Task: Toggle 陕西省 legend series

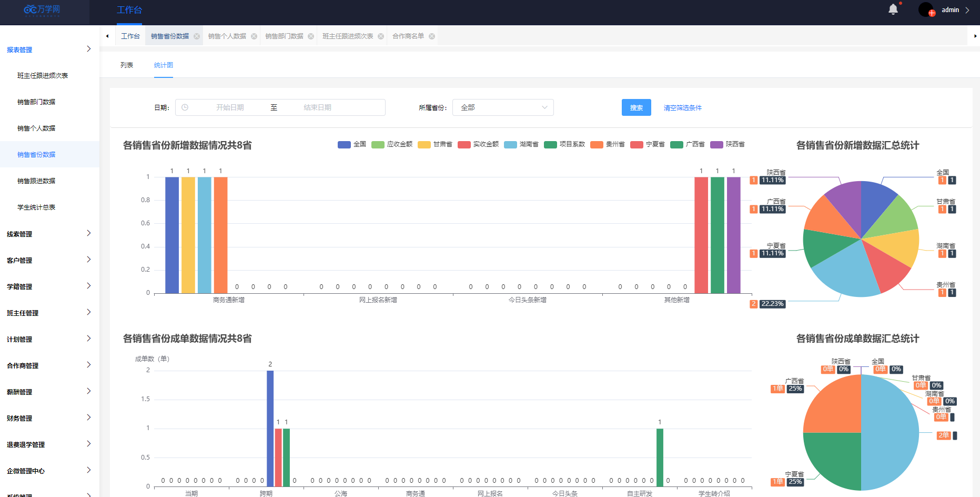Action: click(728, 144)
